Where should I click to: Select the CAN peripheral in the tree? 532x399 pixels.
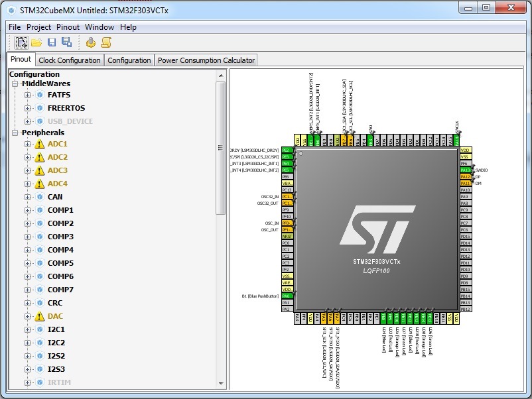click(x=55, y=197)
